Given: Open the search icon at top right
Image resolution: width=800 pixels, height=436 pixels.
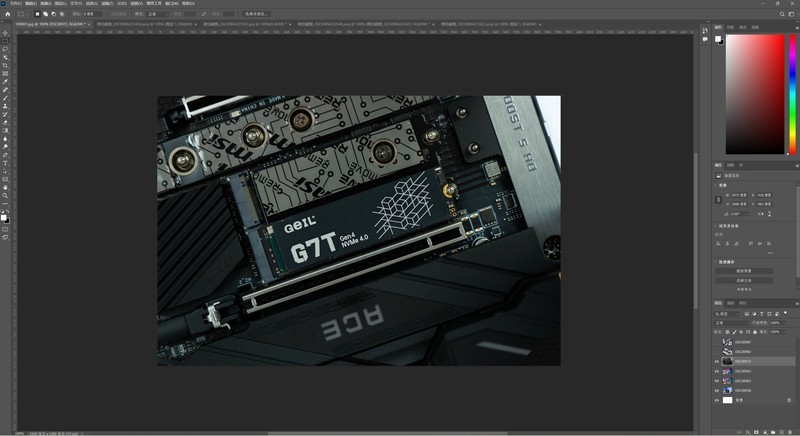Looking at the screenshot, I should point(782,14).
